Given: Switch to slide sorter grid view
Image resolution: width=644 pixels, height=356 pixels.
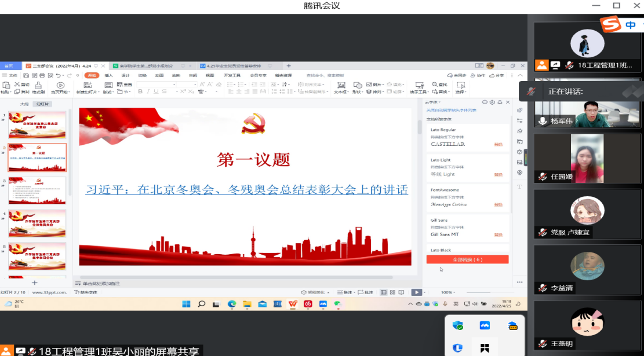Looking at the screenshot, I should tap(392, 292).
